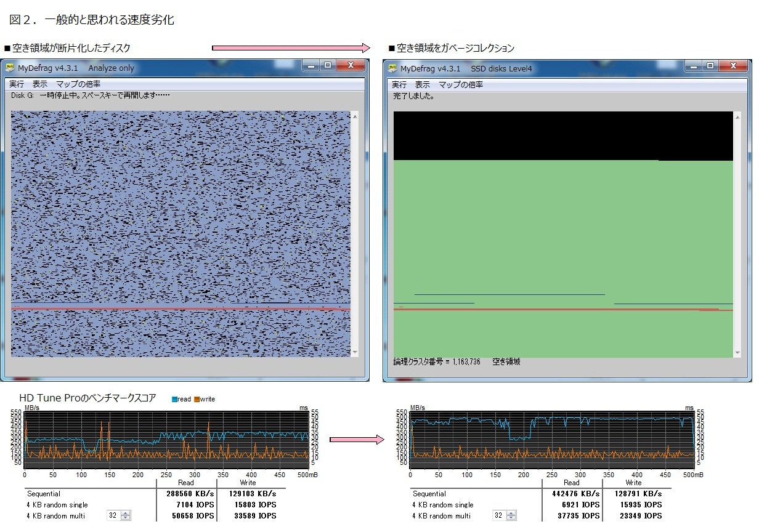Click MyDefrag icon in SSD disks Level4 title bar

coord(392,68)
